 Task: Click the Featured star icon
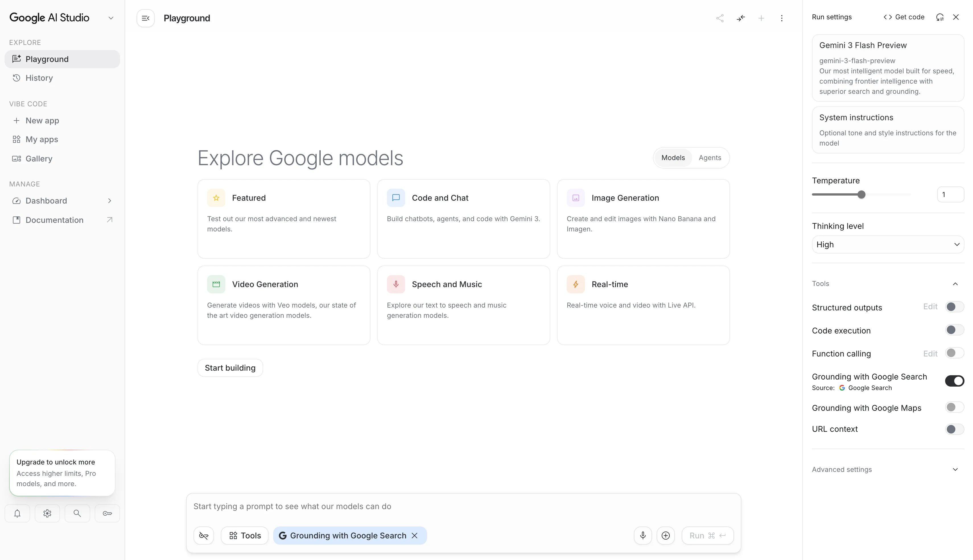coord(216,198)
